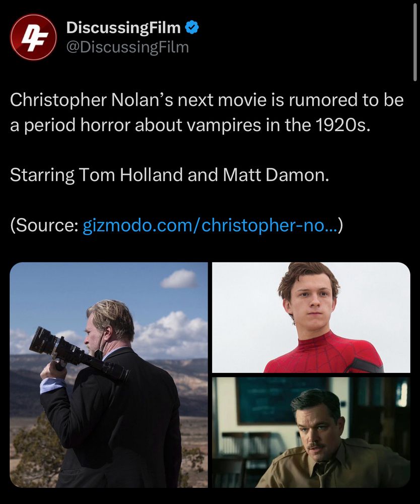
Task: Click the "Starring Tom Holland and Matt Damon" line
Action: point(170,175)
